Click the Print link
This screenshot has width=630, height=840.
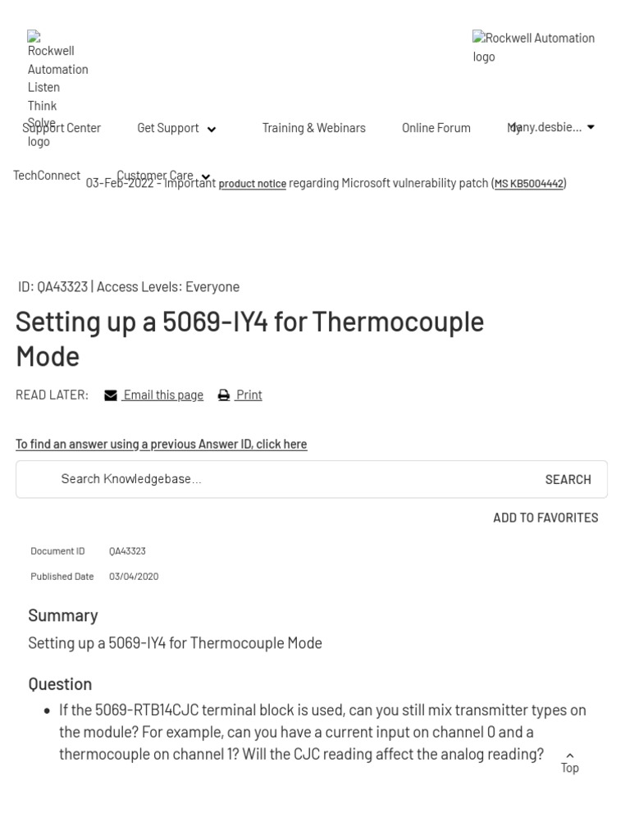click(249, 395)
